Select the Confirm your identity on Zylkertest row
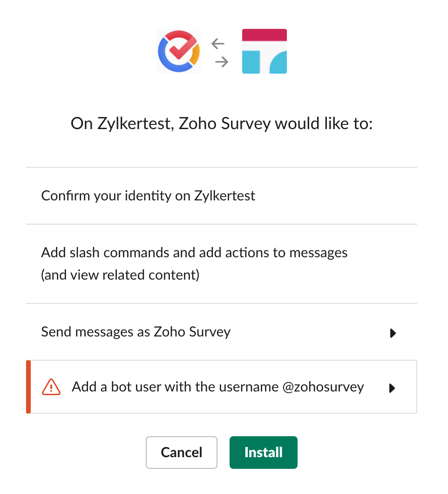Image resolution: width=448 pixels, height=494 pixels. tap(222, 196)
